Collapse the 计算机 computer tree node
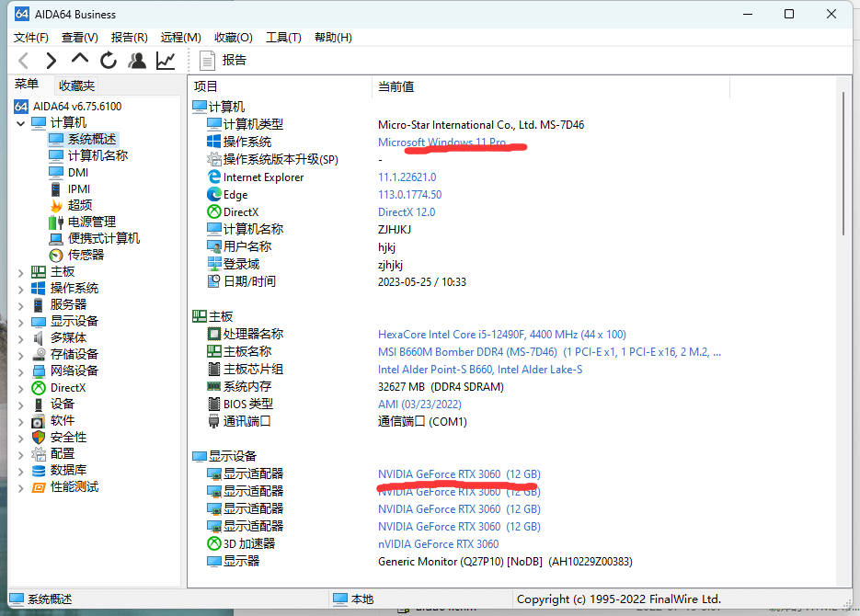 click(x=21, y=123)
